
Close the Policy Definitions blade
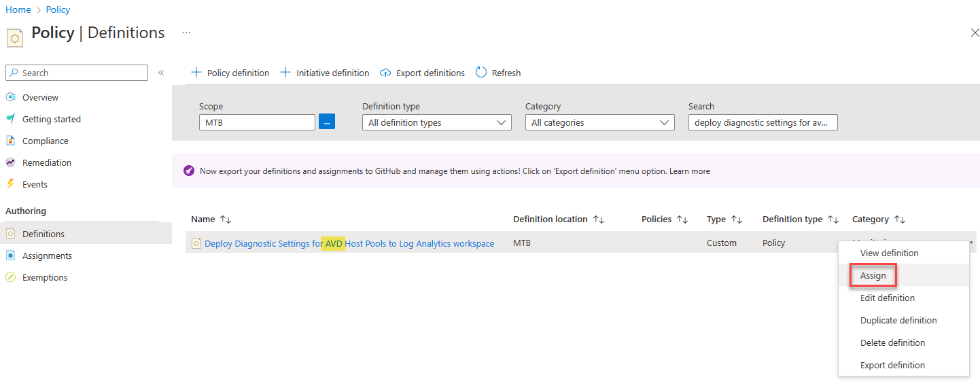point(974,33)
